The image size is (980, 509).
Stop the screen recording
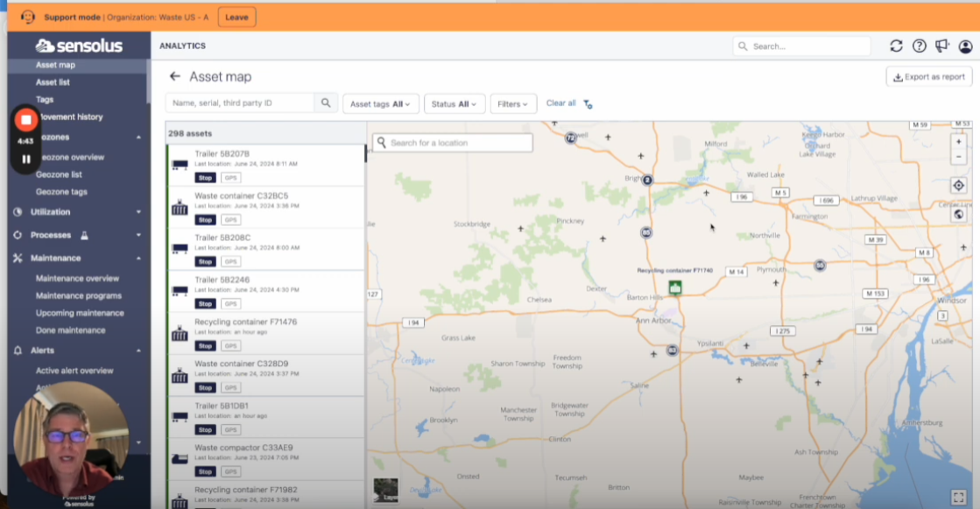[x=26, y=119]
